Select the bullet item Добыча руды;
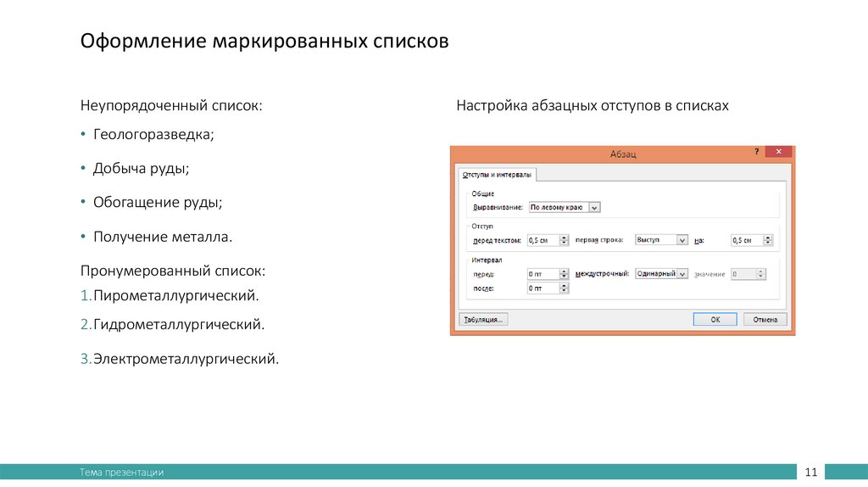 (142, 169)
